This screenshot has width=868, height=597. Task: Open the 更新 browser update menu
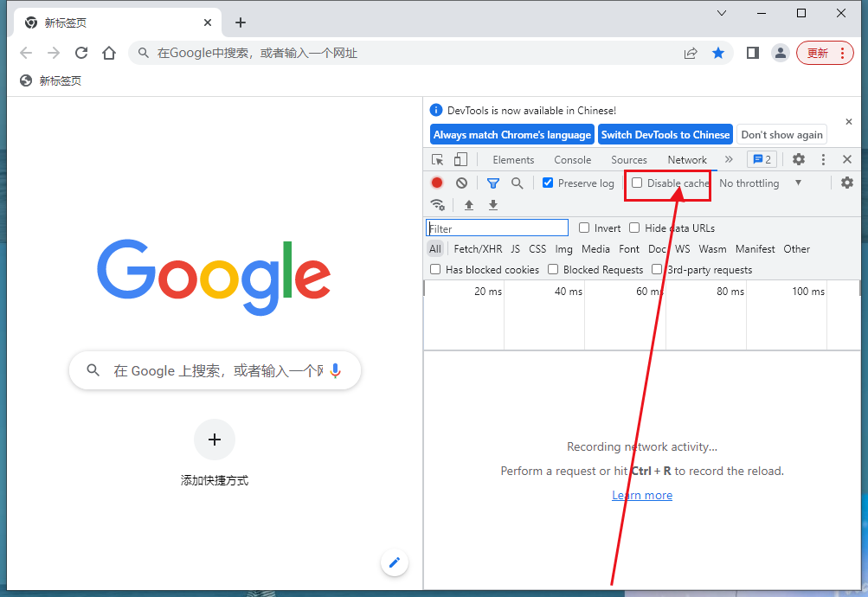click(825, 53)
